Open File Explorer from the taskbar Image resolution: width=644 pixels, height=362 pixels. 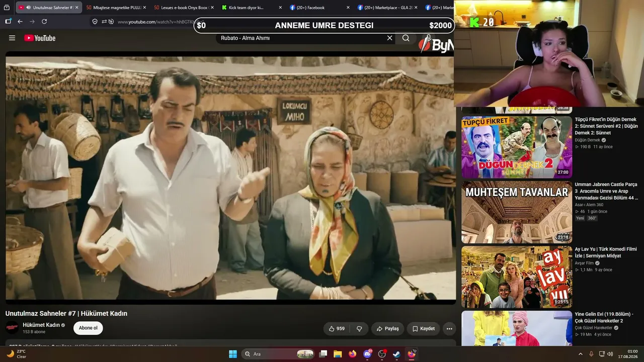(338, 354)
